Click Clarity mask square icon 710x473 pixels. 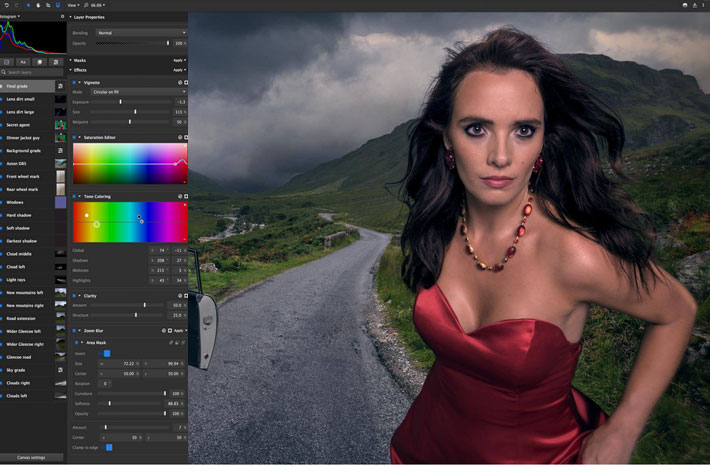coord(186,296)
